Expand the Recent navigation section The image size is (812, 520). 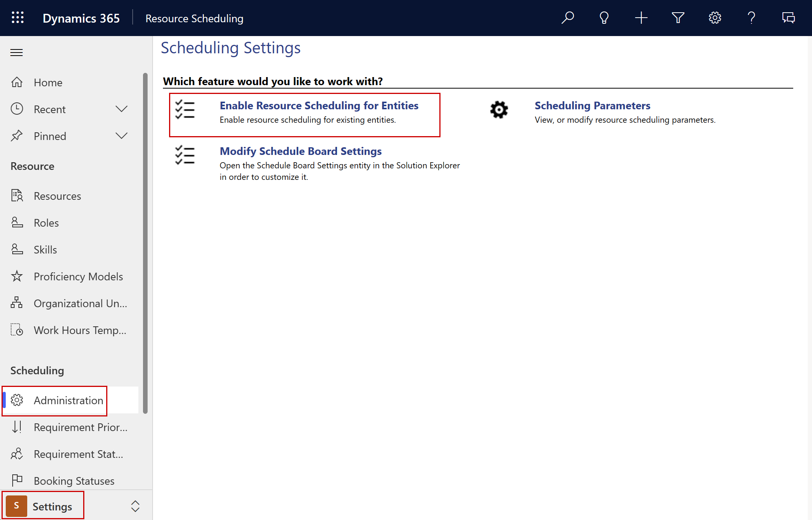click(x=121, y=109)
